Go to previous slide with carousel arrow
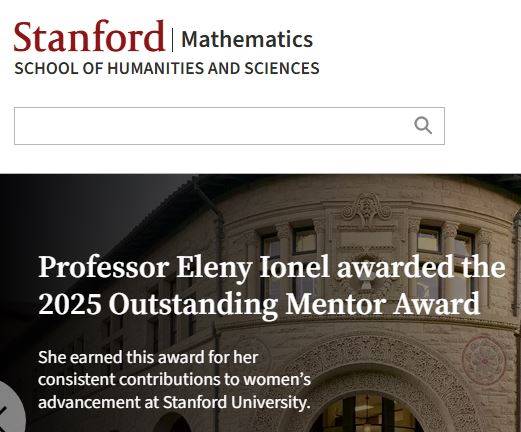The width and height of the screenshot is (521, 432). (x=8, y=408)
